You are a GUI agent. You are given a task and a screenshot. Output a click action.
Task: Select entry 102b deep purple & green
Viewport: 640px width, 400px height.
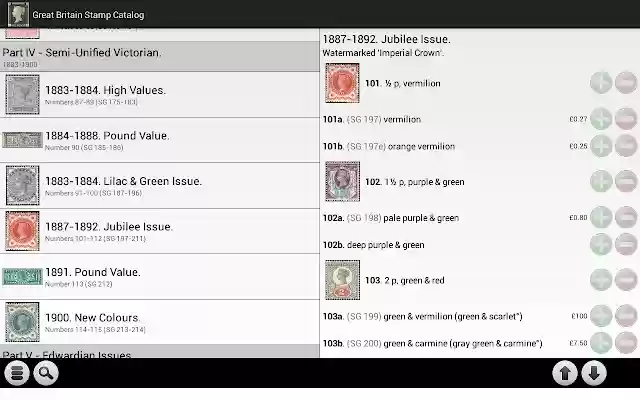(x=373, y=245)
